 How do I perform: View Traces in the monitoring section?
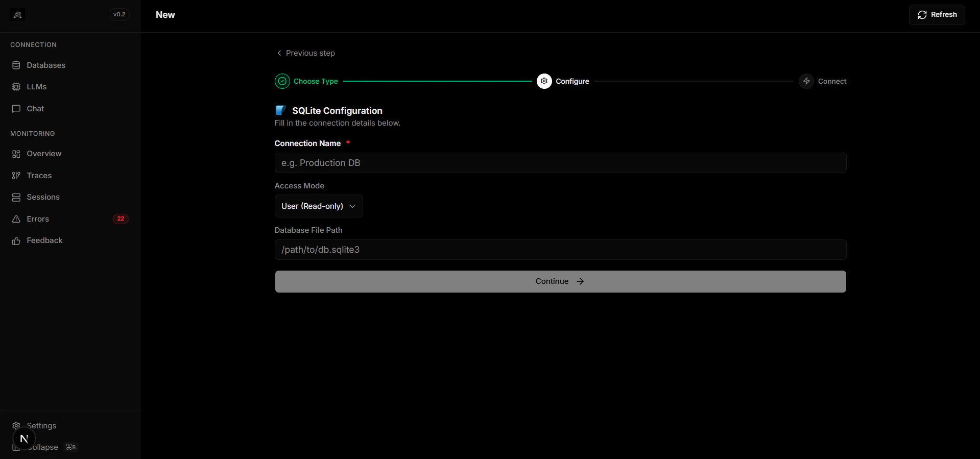click(70, 176)
